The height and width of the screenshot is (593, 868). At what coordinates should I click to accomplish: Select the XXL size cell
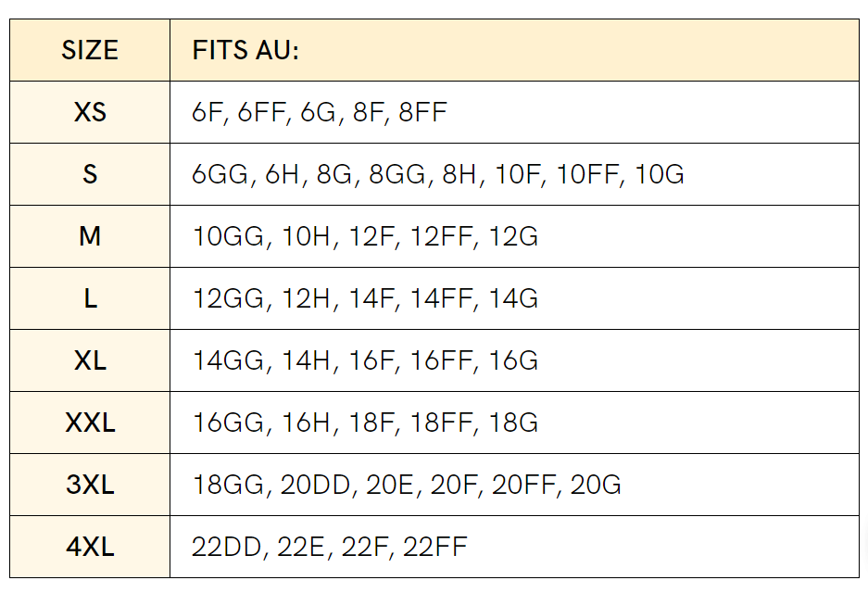(x=90, y=423)
